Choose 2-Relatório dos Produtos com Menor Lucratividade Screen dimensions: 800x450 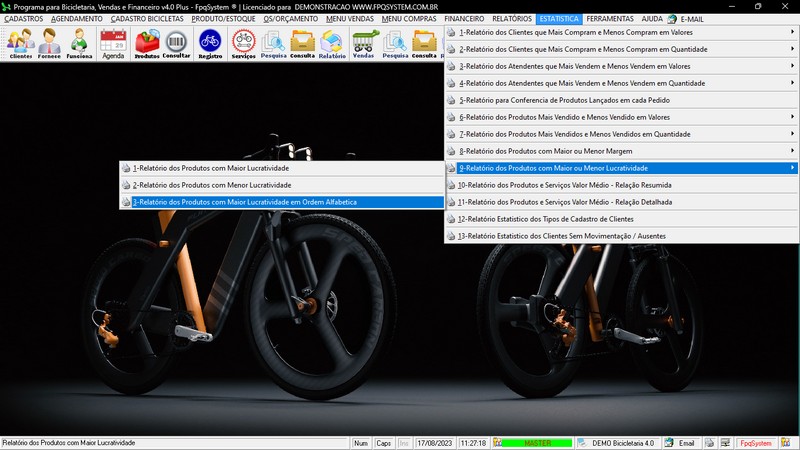(282, 185)
